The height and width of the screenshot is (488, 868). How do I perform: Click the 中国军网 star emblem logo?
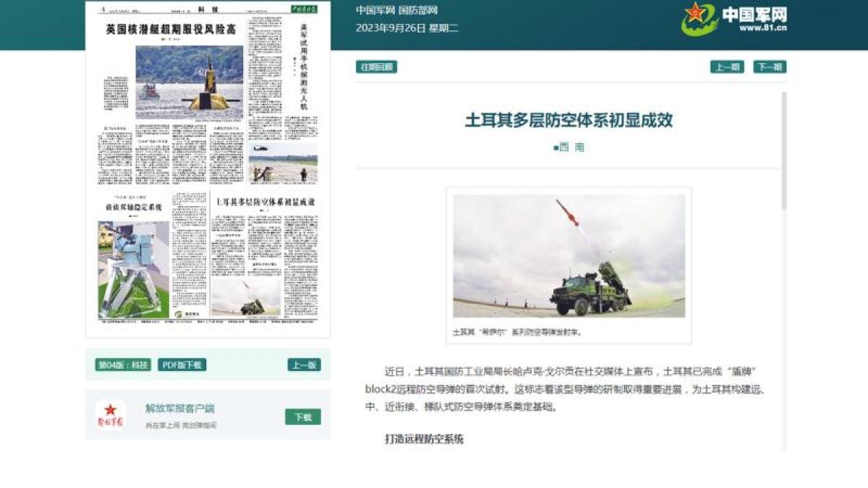pyautogui.click(x=696, y=18)
